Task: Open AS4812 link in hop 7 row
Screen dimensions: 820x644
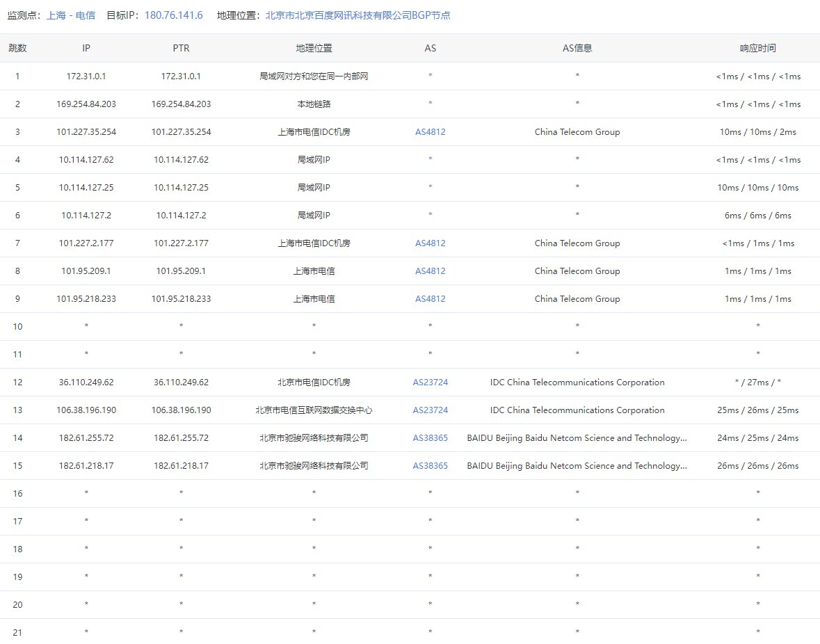Action: (x=431, y=243)
